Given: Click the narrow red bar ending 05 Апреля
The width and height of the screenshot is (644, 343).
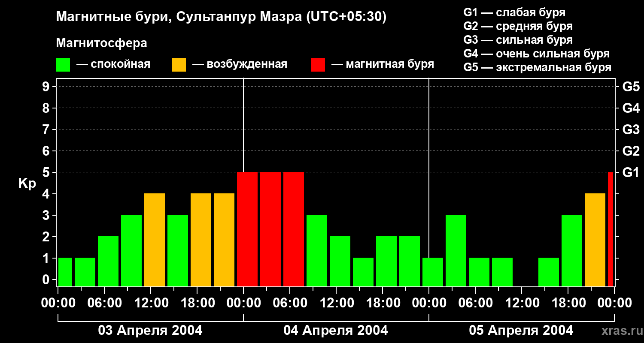Looking at the screenshot, I should 611,229.
